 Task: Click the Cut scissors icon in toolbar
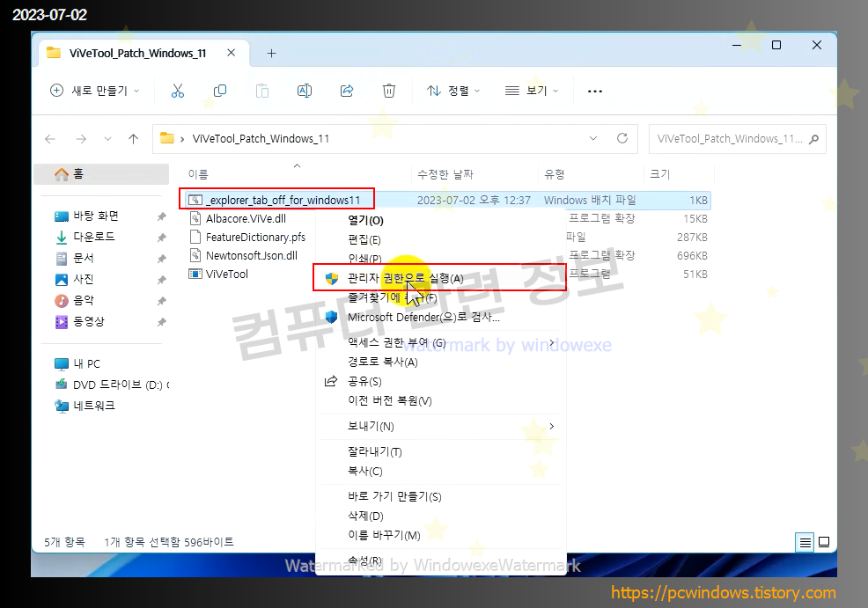(x=178, y=91)
